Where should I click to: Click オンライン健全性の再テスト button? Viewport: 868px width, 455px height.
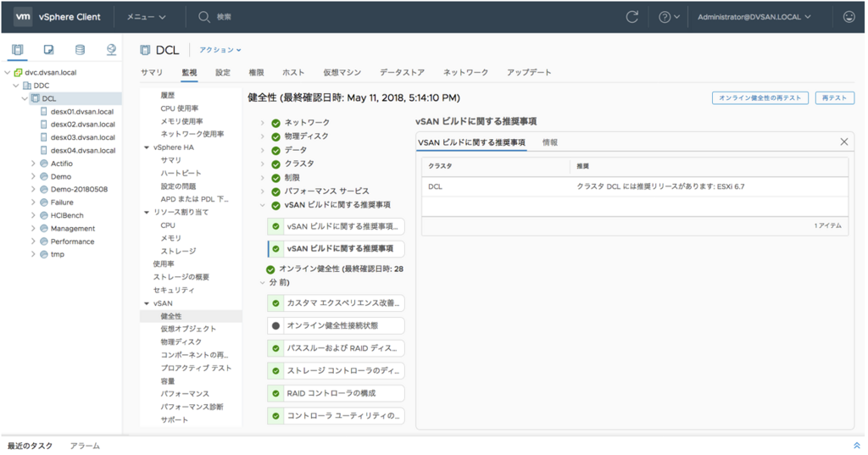tap(760, 98)
